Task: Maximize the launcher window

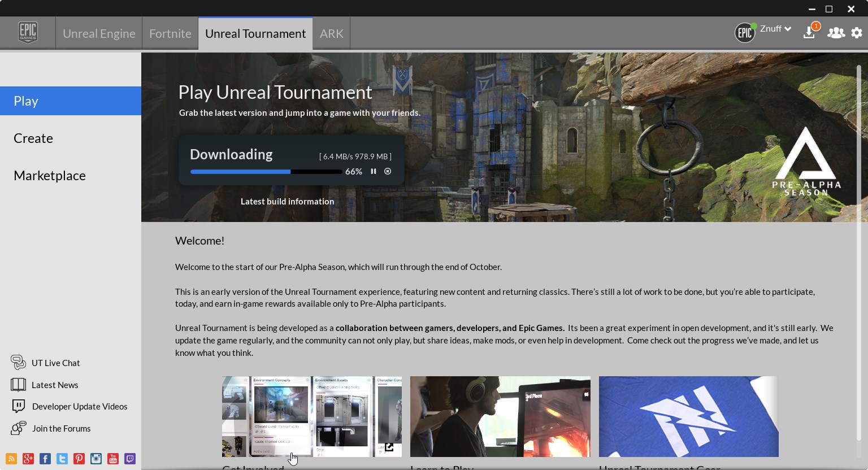Action: coord(829,9)
